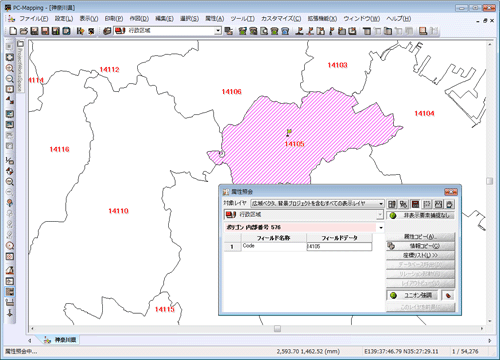This screenshot has height=360, width=500.
Task: Click the 属性コピー(A) button
Action: [x=420, y=237]
